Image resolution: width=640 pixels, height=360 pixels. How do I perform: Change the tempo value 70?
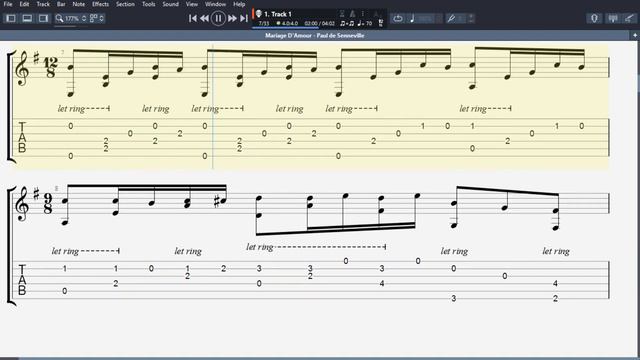pyautogui.click(x=369, y=24)
